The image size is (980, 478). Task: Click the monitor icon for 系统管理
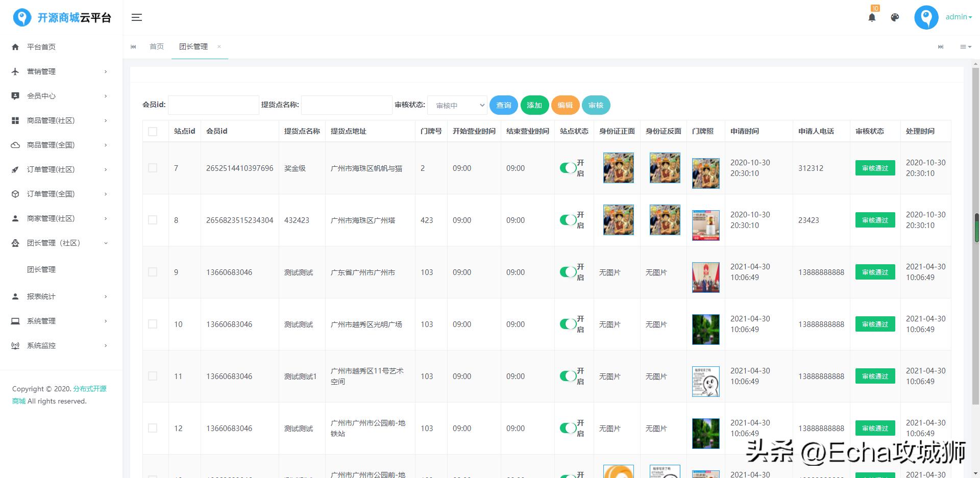pyautogui.click(x=15, y=321)
